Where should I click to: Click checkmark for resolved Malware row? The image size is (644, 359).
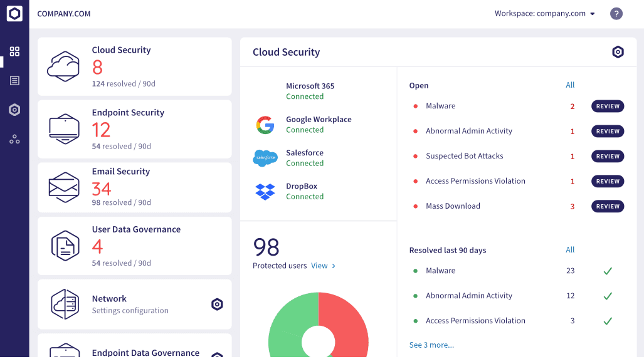point(608,271)
